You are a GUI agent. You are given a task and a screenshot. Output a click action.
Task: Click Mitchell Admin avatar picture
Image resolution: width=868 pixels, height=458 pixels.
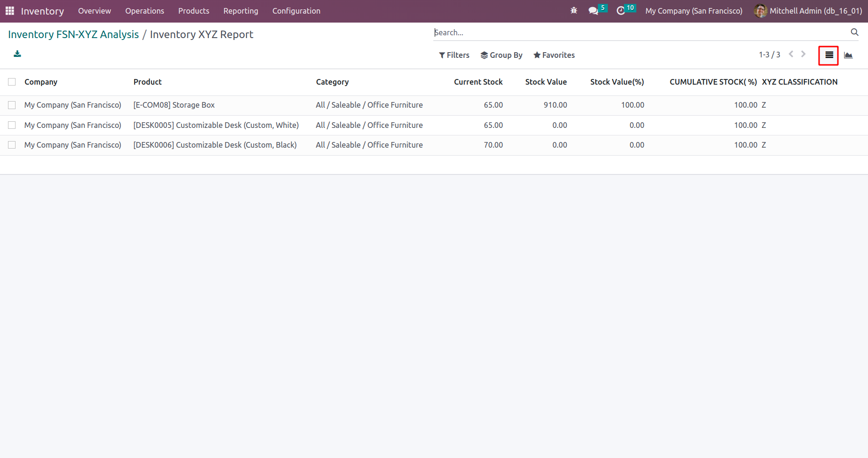click(x=760, y=11)
